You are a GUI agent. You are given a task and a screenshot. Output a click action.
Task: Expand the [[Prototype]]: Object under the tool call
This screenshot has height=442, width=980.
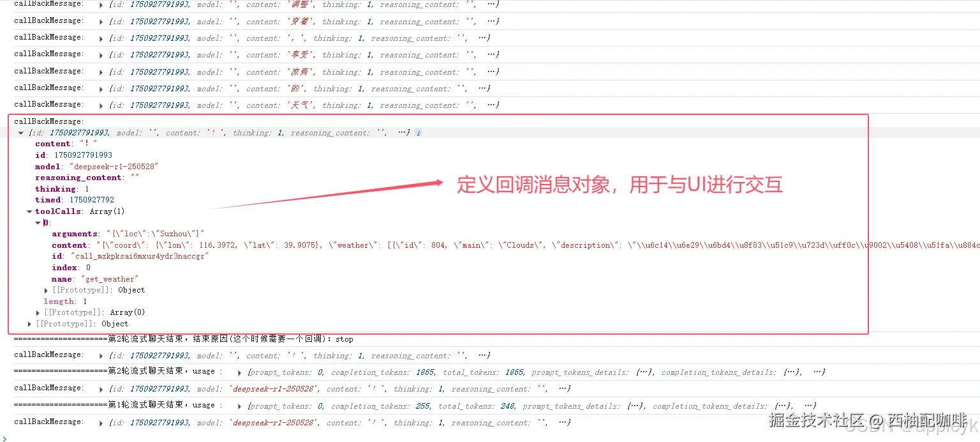tap(45, 289)
